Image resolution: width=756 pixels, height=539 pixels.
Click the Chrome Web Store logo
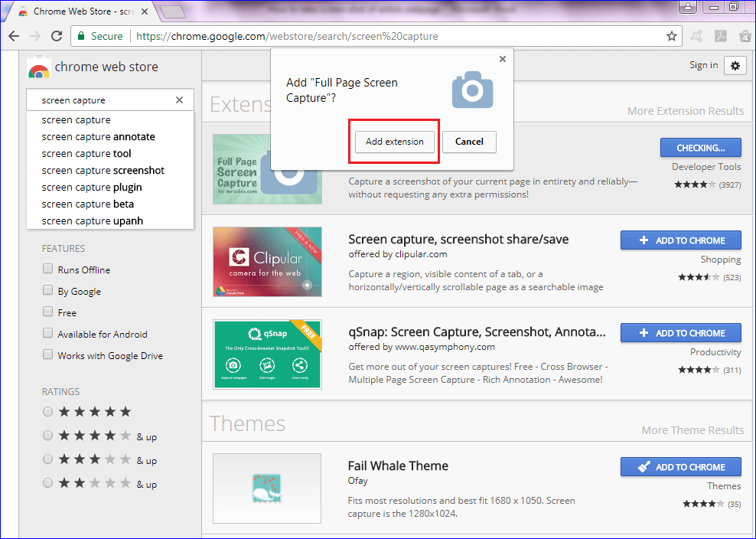pyautogui.click(x=39, y=67)
